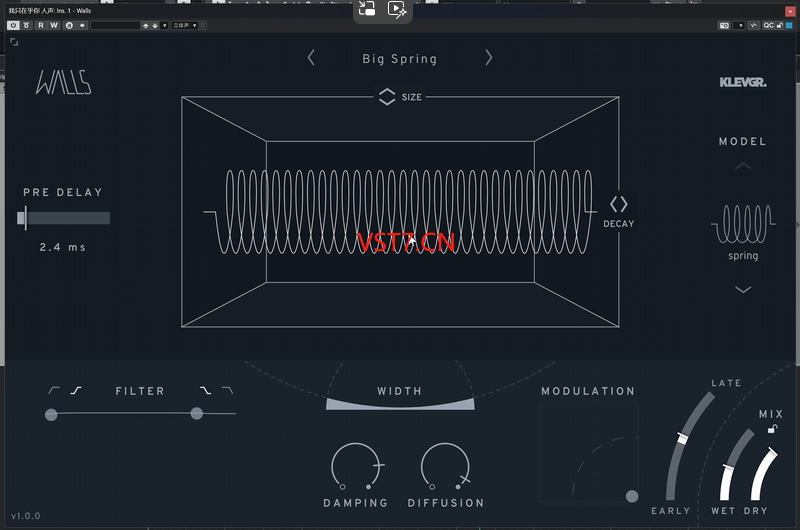The height and width of the screenshot is (530, 800).
Task: Toggle the MIX lock icon
Action: pos(772,429)
